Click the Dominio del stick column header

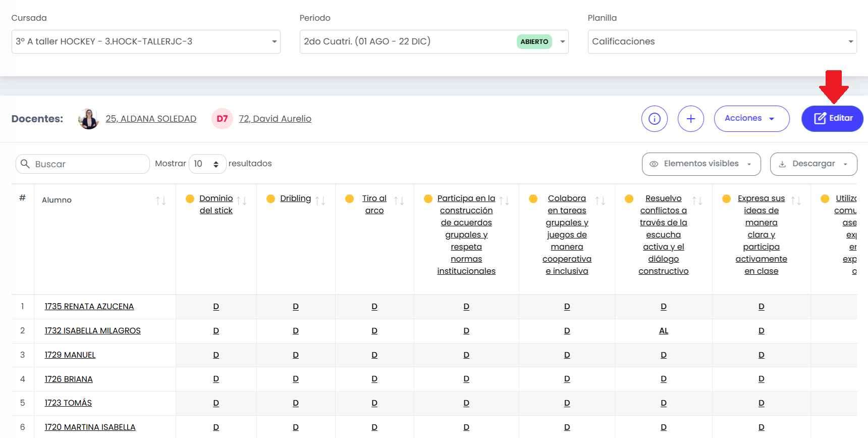216,205
